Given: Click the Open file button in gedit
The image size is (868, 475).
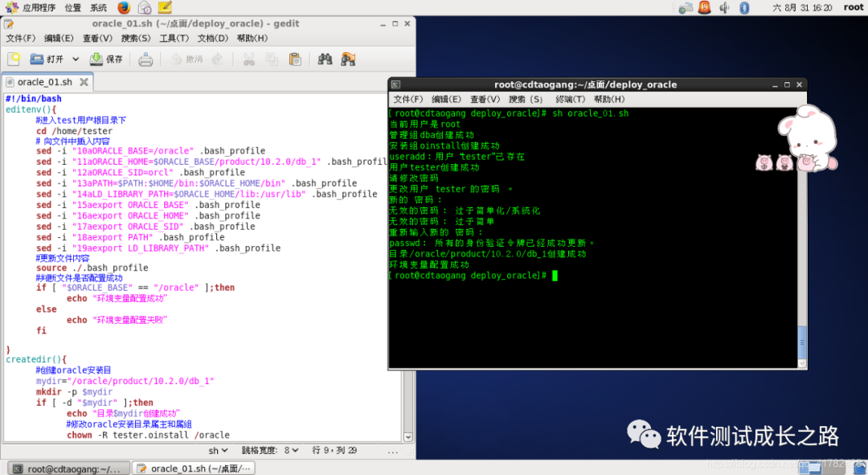Looking at the screenshot, I should click(x=47, y=59).
